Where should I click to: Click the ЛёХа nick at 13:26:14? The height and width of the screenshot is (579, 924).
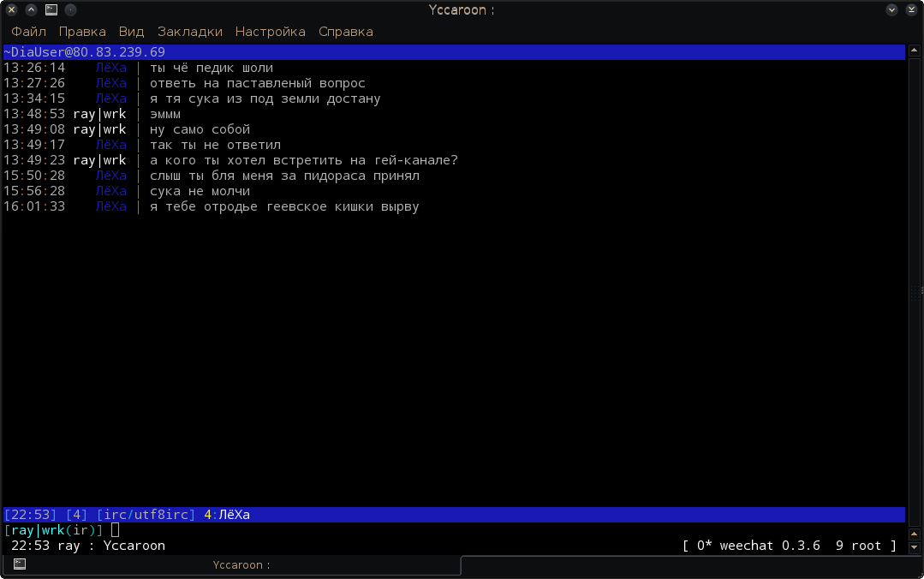point(110,68)
